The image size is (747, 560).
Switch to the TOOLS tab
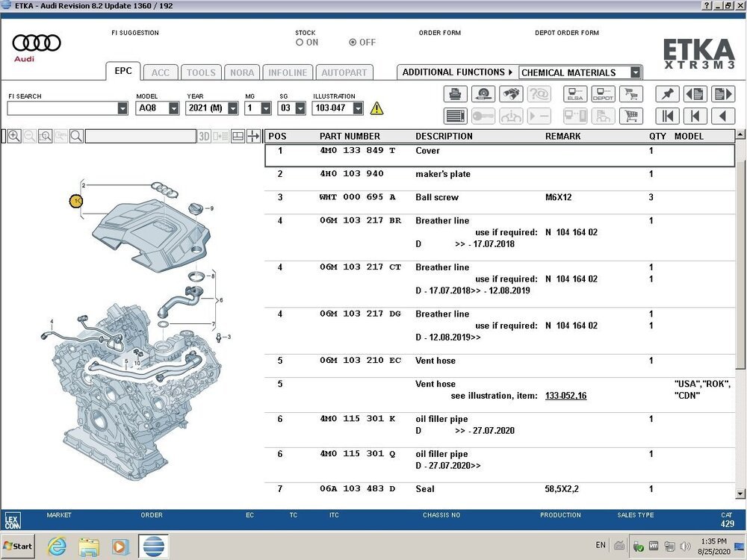(x=200, y=72)
